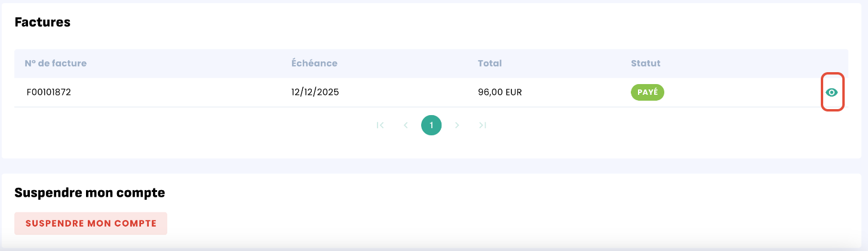Click the gray gap between the two cards
Image resolution: width=868 pixels, height=251 pixels.
[434, 166]
